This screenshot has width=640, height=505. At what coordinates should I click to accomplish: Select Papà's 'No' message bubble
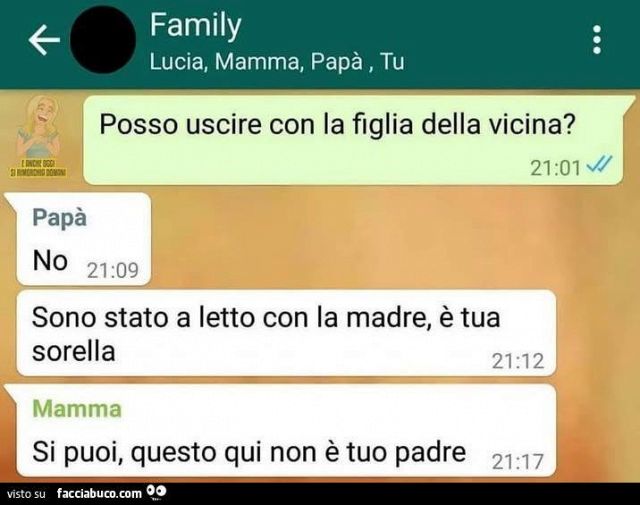84,239
